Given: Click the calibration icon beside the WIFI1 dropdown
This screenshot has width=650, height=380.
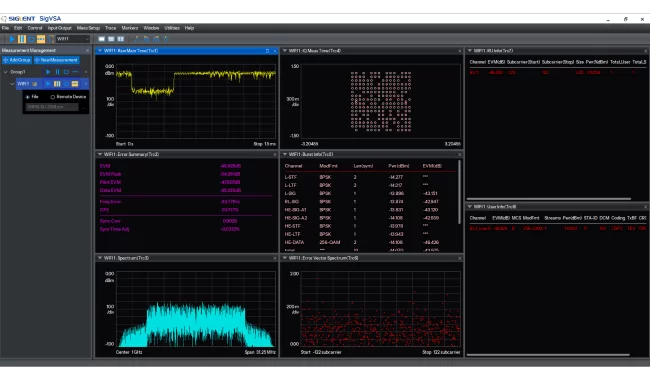Looking at the screenshot, I should pos(51,39).
